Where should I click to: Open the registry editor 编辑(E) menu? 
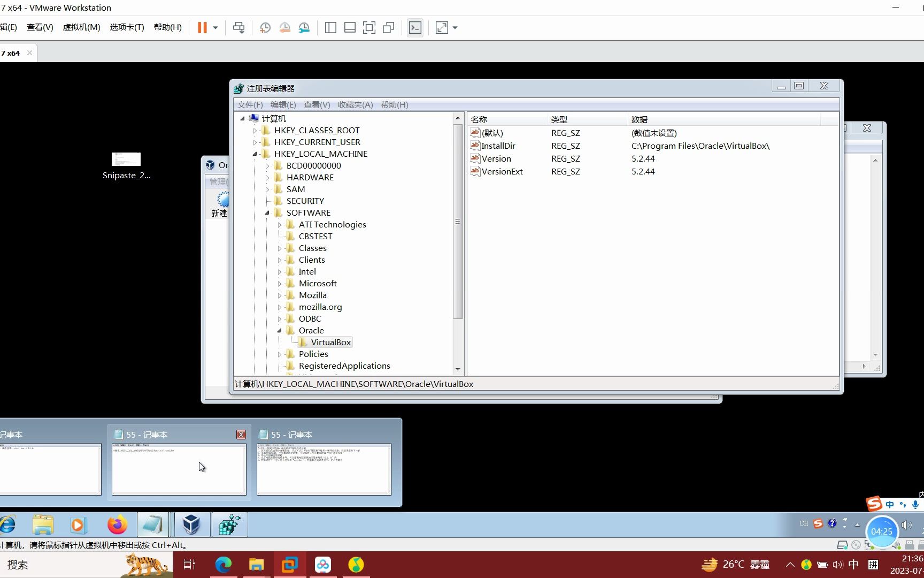click(x=283, y=105)
